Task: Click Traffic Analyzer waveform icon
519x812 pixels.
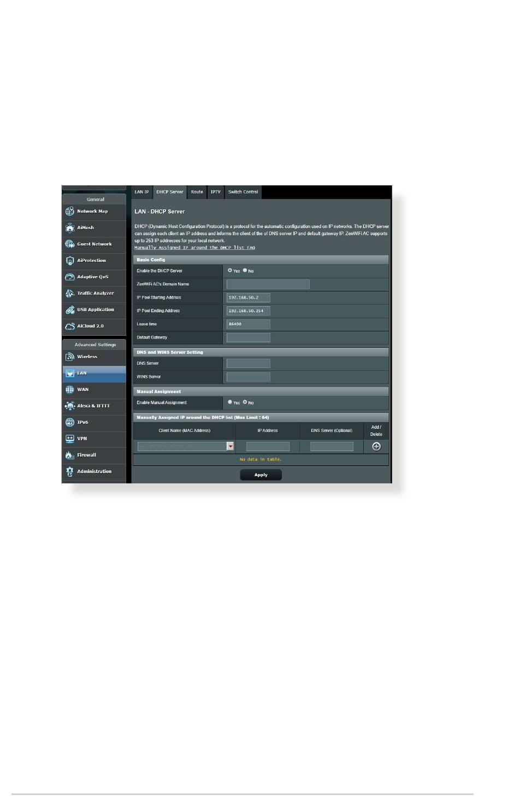Action: (69, 293)
